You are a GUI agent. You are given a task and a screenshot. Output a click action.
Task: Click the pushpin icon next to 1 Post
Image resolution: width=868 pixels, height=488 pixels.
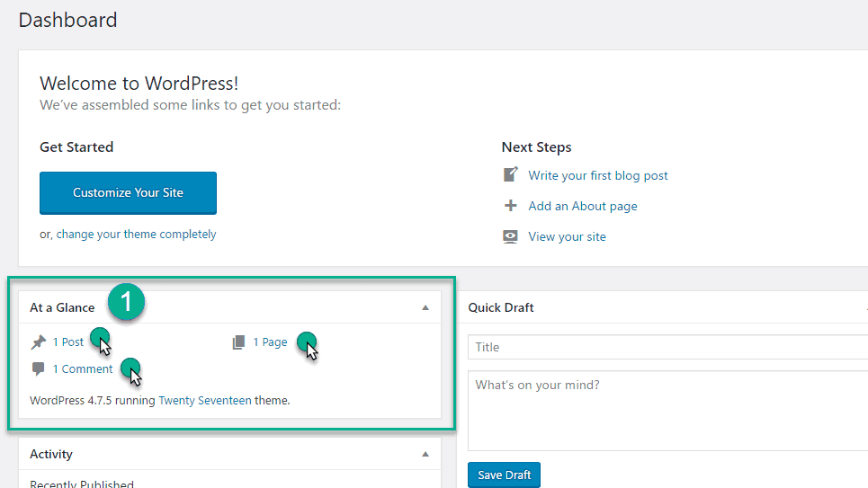pos(38,342)
